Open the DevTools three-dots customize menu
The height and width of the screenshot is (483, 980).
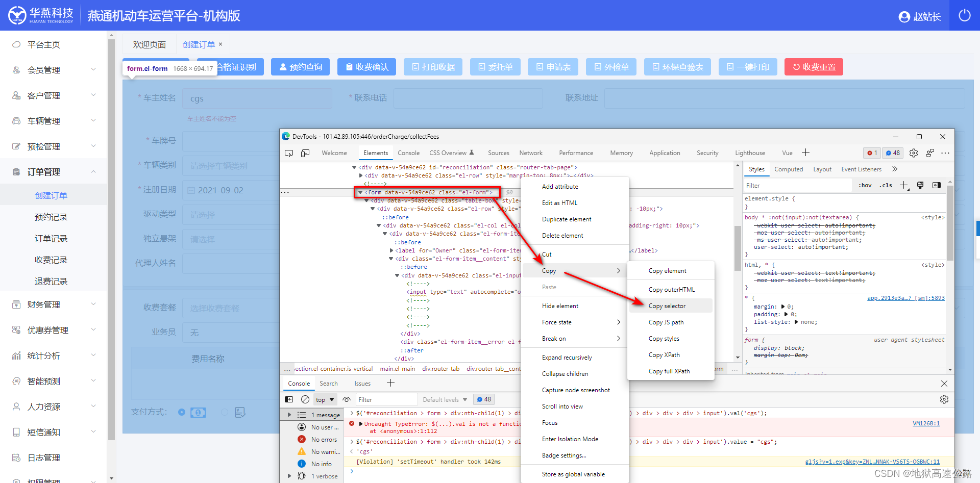click(945, 153)
